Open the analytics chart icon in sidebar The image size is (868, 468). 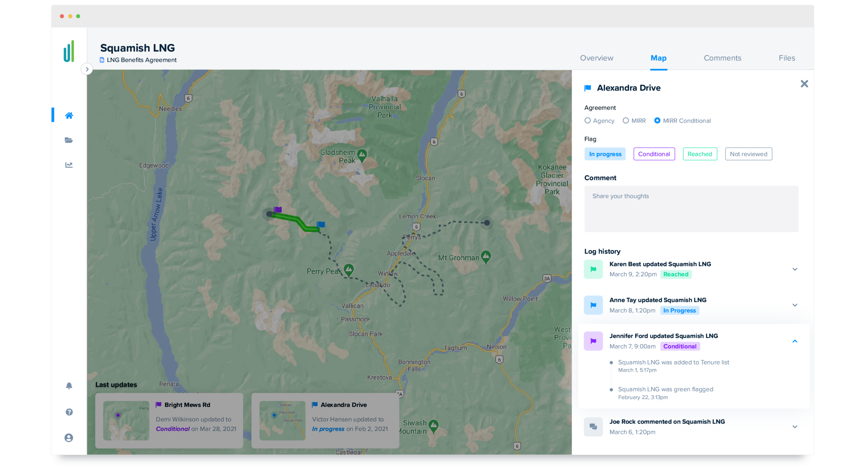pyautogui.click(x=69, y=165)
